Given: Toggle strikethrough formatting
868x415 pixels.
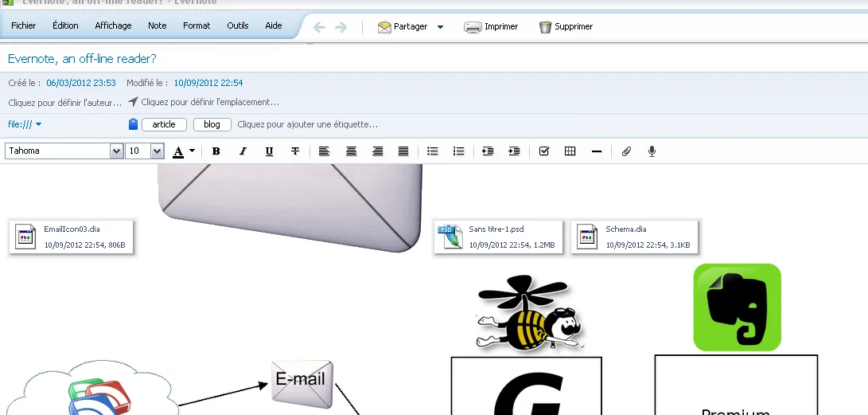Looking at the screenshot, I should click(x=295, y=151).
